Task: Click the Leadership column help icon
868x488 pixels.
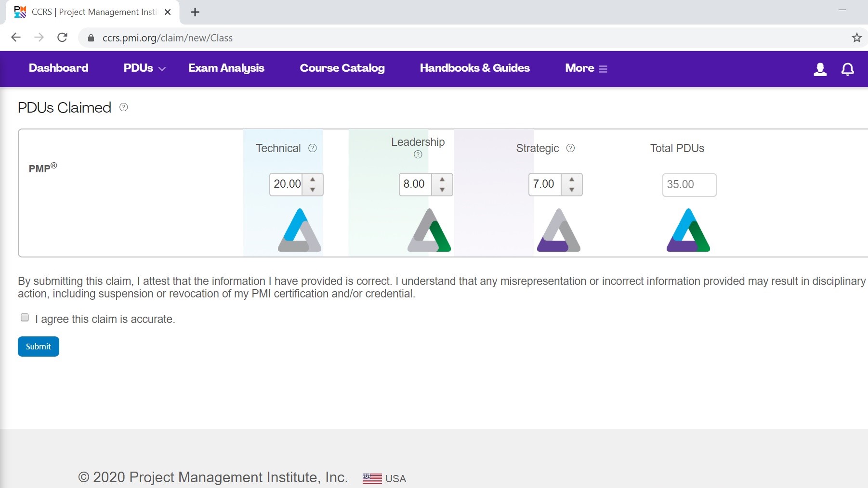Action: (417, 154)
